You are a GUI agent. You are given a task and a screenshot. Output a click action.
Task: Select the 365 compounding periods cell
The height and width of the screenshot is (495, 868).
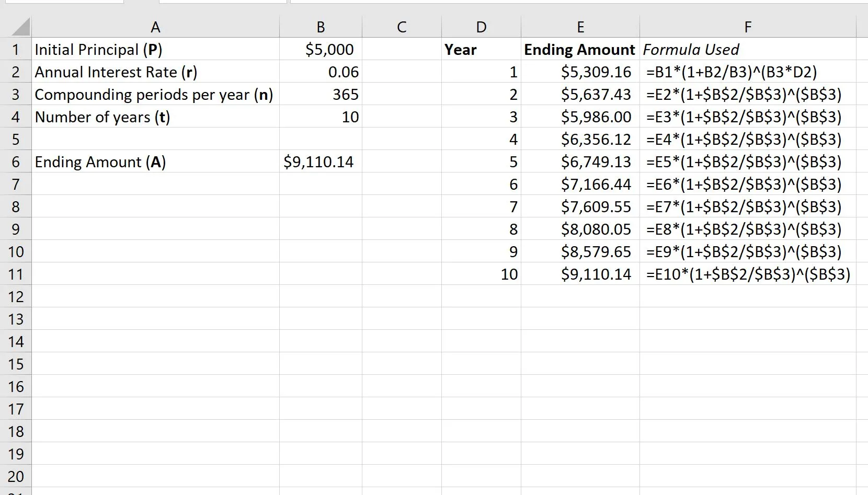tap(321, 94)
